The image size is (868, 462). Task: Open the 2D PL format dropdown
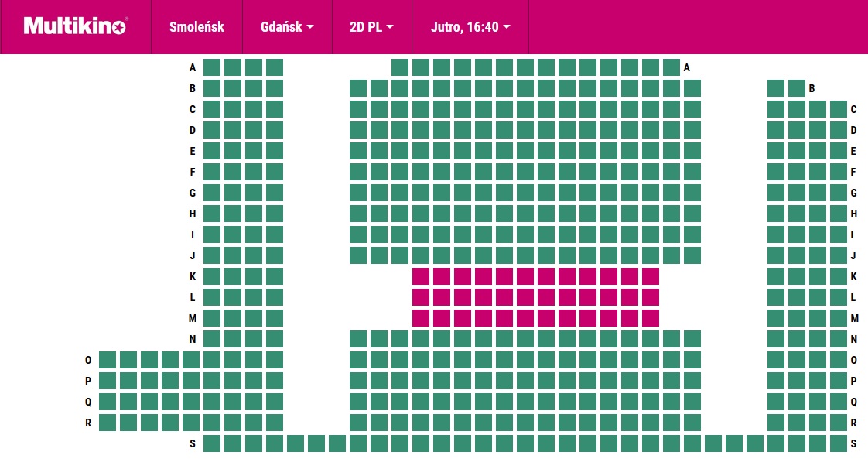(x=371, y=27)
